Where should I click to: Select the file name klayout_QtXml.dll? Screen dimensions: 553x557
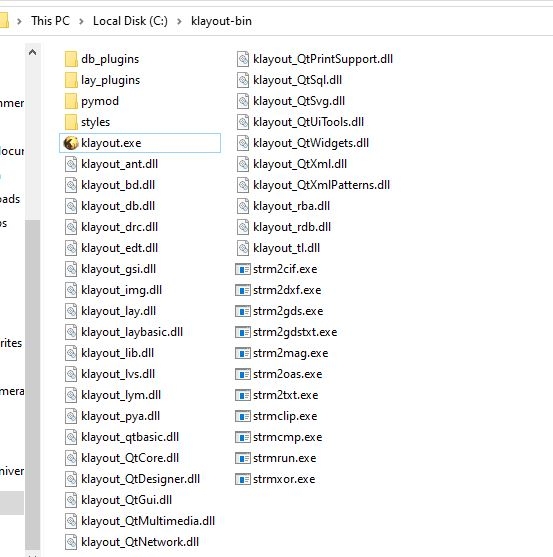tap(300, 164)
